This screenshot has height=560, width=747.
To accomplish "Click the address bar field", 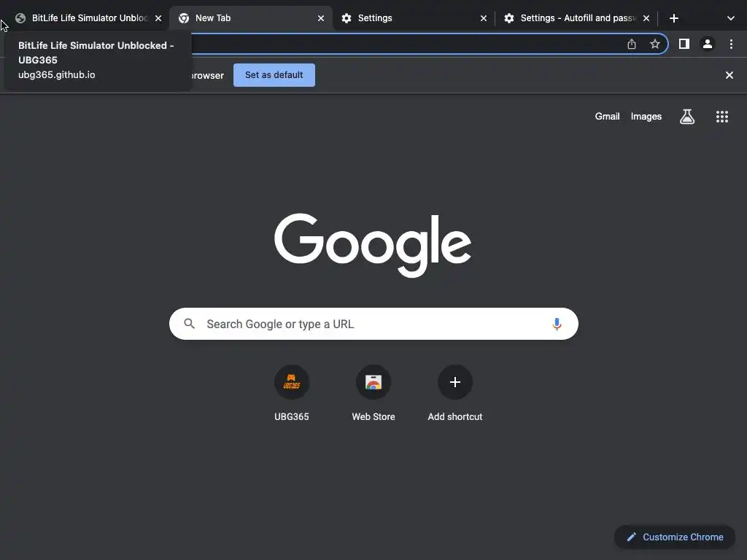I will [x=405, y=44].
